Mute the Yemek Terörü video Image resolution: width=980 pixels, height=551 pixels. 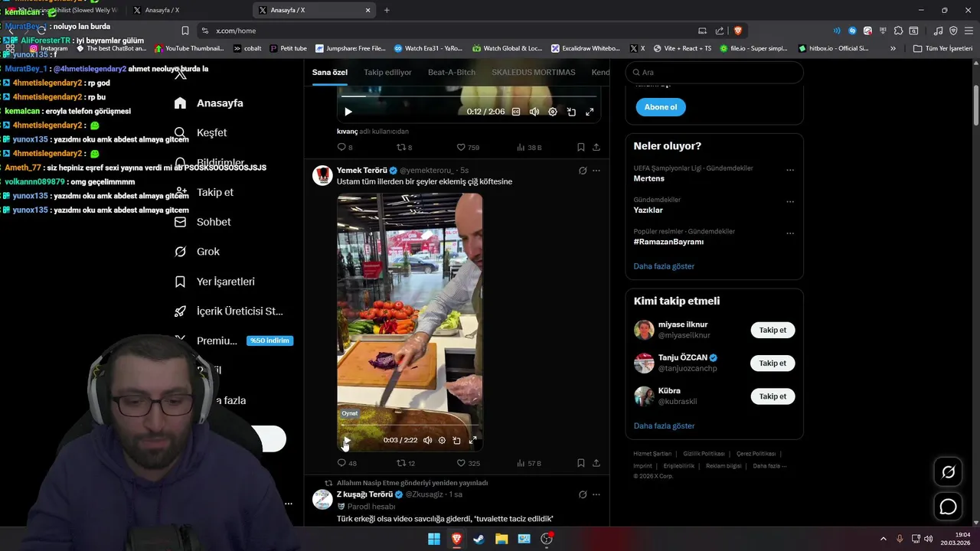[427, 441]
